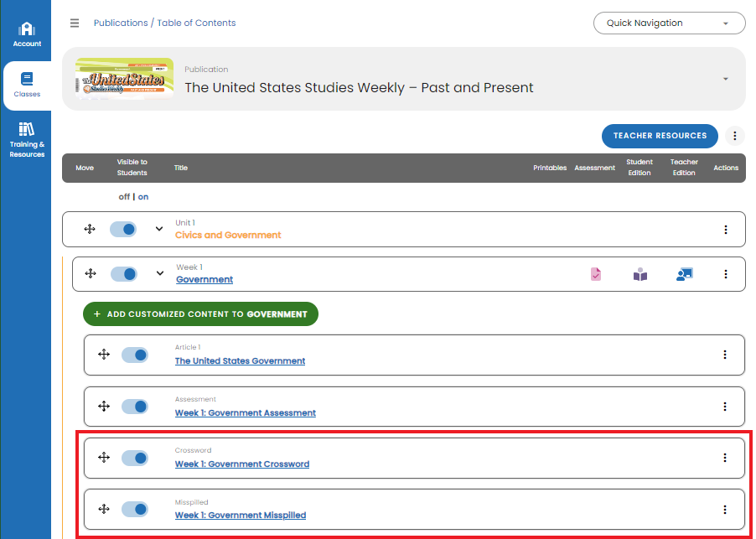Turn all visibility off
The image size is (756, 539).
[124, 197]
